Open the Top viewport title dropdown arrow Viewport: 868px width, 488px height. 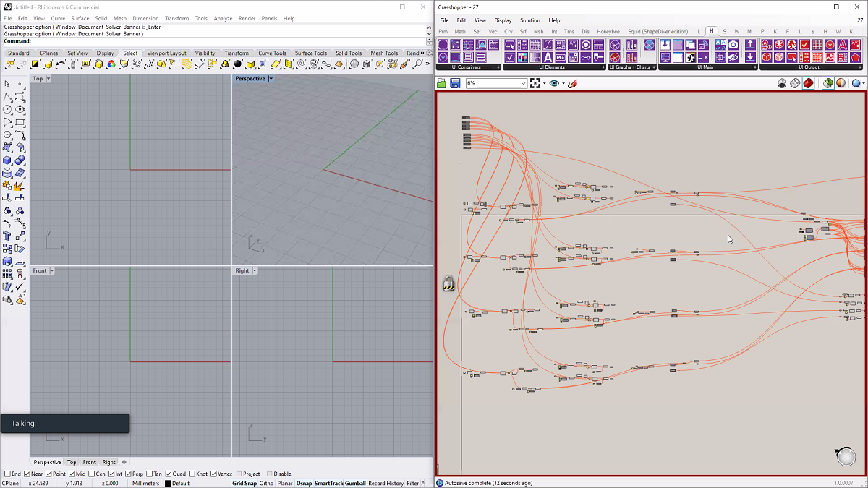[48, 78]
